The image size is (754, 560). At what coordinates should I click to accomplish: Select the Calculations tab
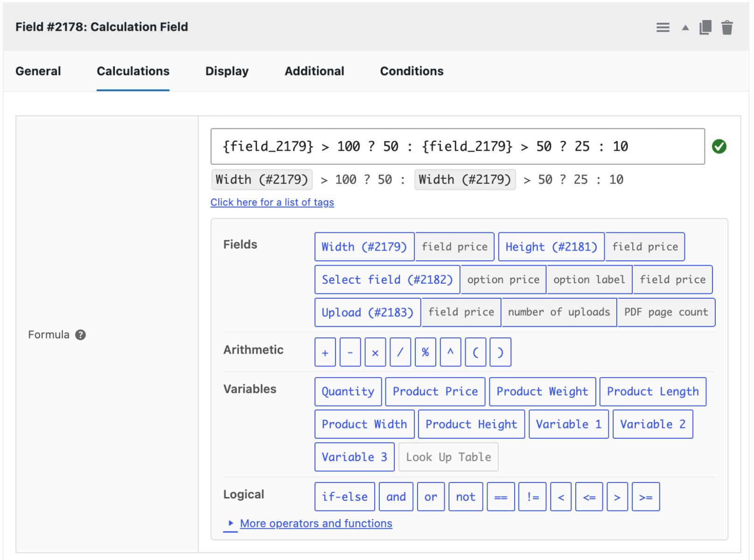[x=133, y=71]
